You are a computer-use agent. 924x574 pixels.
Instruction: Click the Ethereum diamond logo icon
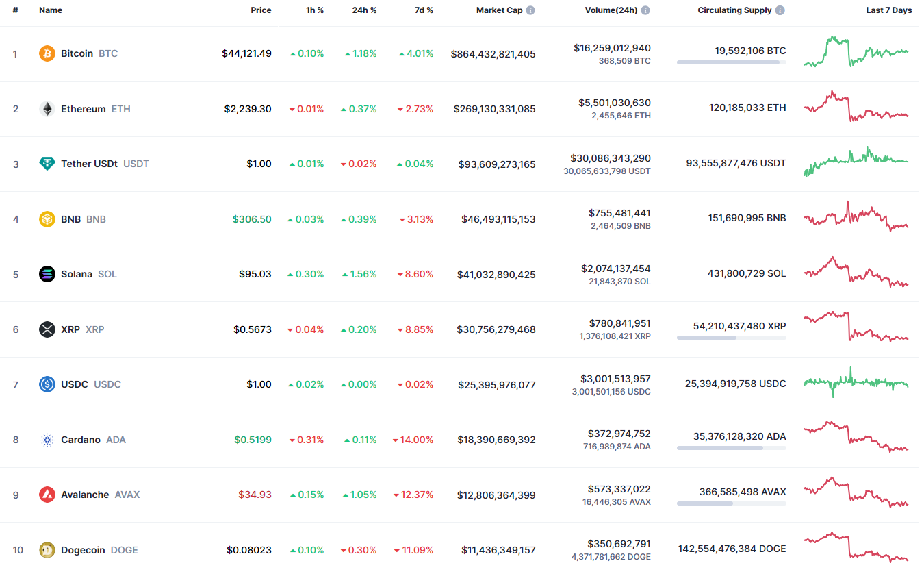[47, 109]
